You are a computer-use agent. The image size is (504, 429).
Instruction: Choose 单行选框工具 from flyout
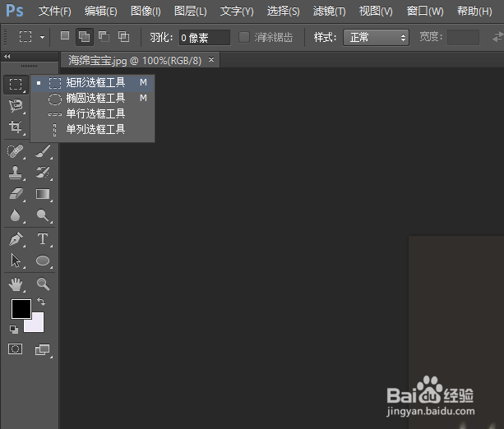tap(93, 113)
